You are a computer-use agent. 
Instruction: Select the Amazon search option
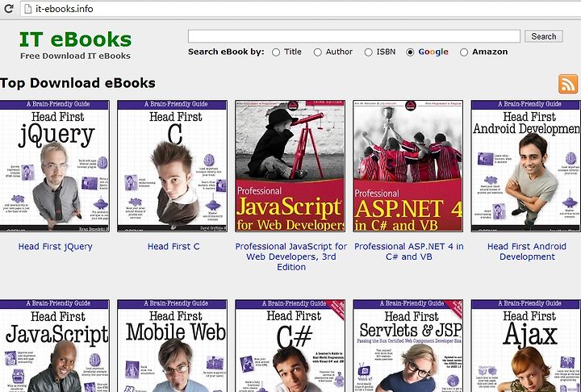click(464, 52)
